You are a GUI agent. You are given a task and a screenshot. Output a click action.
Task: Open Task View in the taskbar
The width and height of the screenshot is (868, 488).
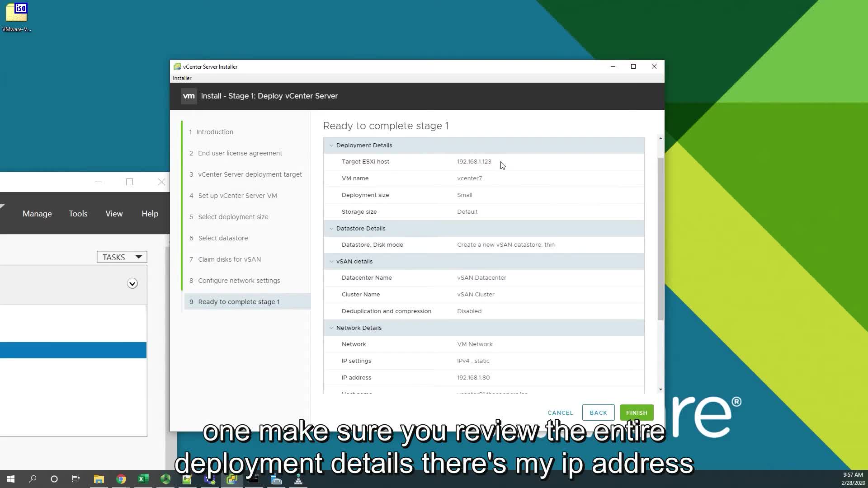pos(76,479)
